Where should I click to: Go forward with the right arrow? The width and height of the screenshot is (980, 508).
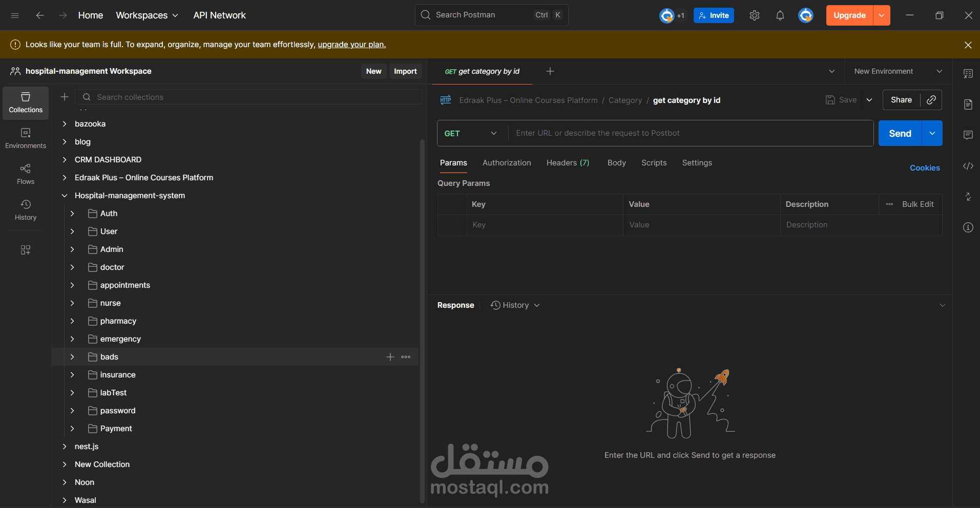(x=62, y=15)
